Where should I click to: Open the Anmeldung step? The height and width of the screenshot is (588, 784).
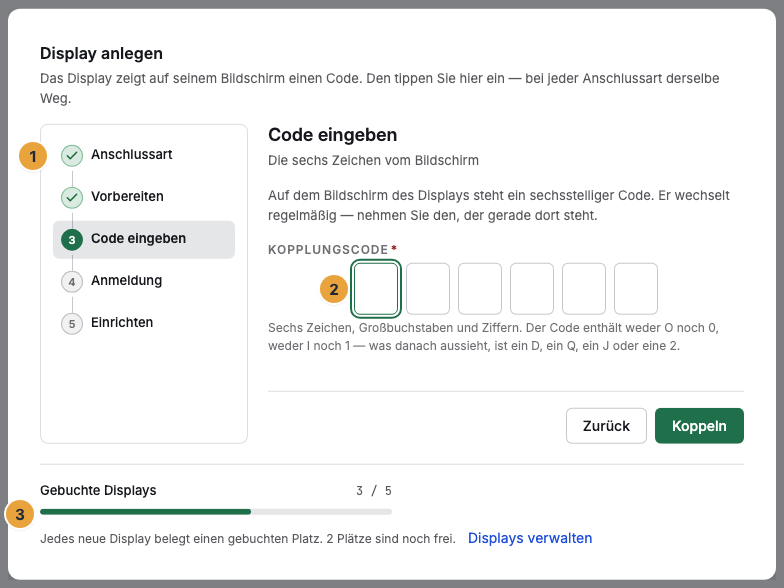[x=144, y=281]
